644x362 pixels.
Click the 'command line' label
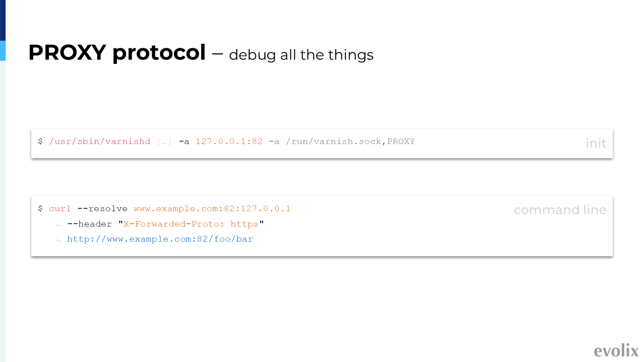coord(560,210)
